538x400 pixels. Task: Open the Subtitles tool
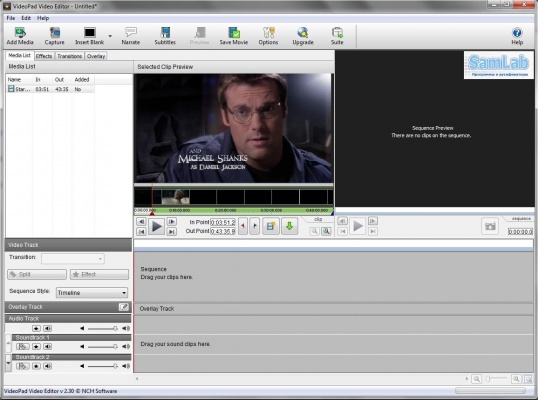(x=165, y=36)
